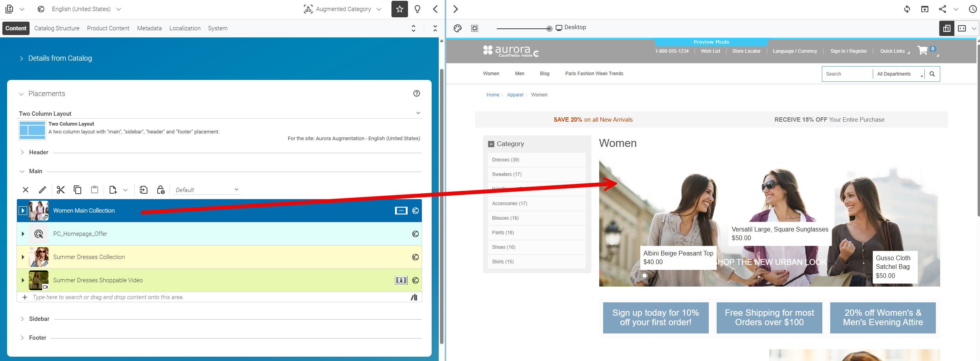Open the device preview palette icon
Screen dimensions: 980x361
point(457,28)
